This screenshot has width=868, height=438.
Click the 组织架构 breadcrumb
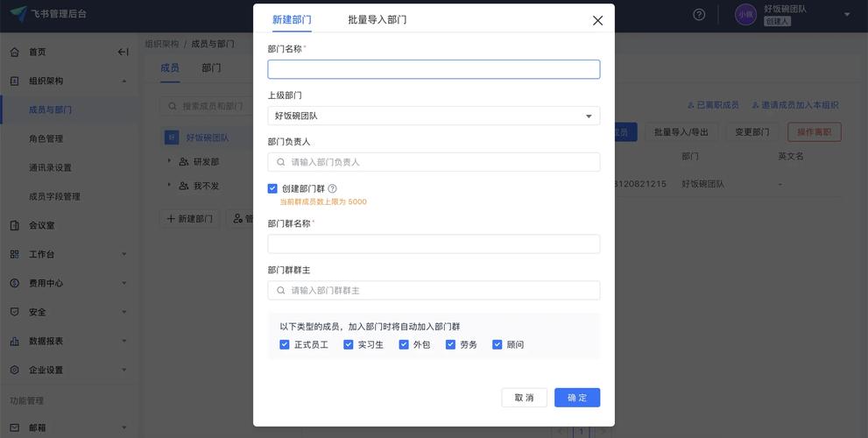pos(162,44)
